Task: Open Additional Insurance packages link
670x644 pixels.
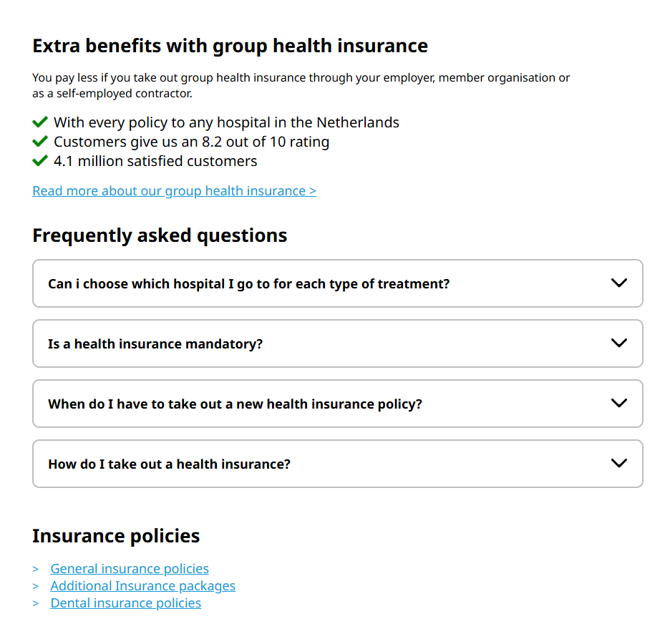Action: [x=142, y=586]
